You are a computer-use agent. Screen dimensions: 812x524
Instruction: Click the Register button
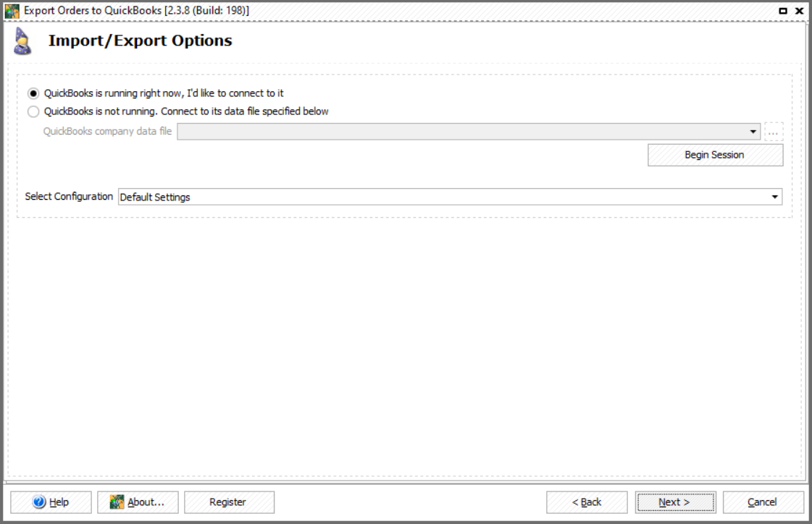pyautogui.click(x=229, y=502)
